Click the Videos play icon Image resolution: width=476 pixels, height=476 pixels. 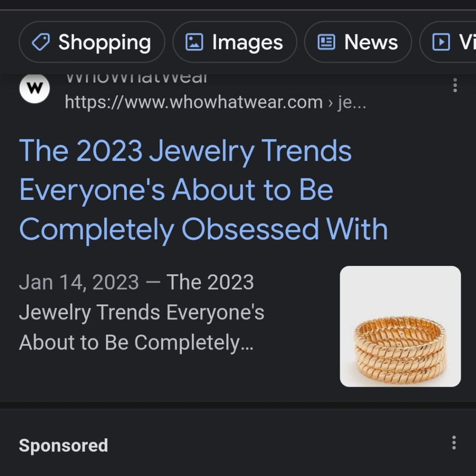441,42
